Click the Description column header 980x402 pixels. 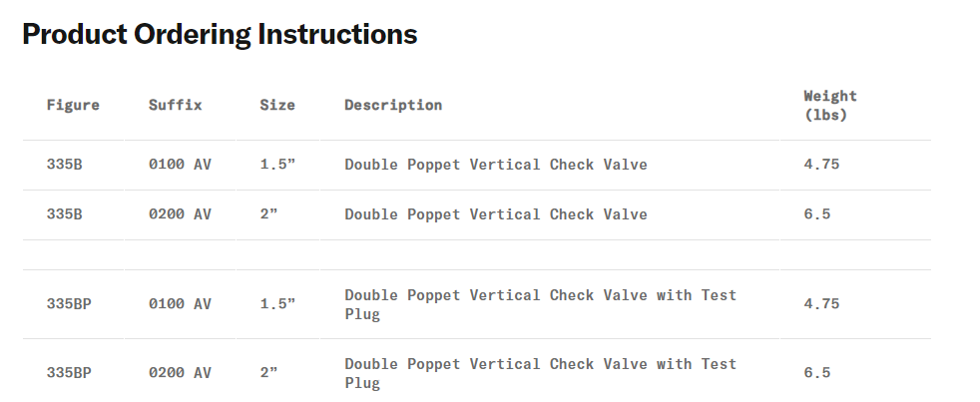393,105
